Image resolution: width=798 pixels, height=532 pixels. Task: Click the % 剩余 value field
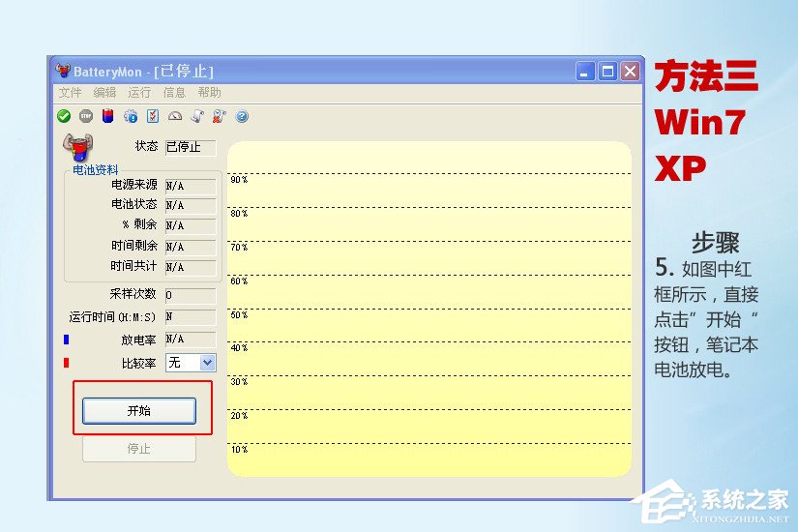191,225
